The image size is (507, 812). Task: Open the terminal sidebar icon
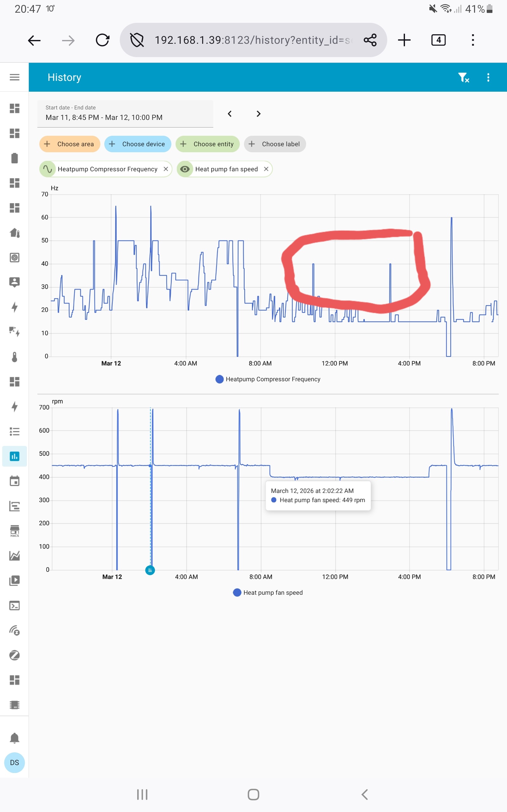[x=15, y=605]
